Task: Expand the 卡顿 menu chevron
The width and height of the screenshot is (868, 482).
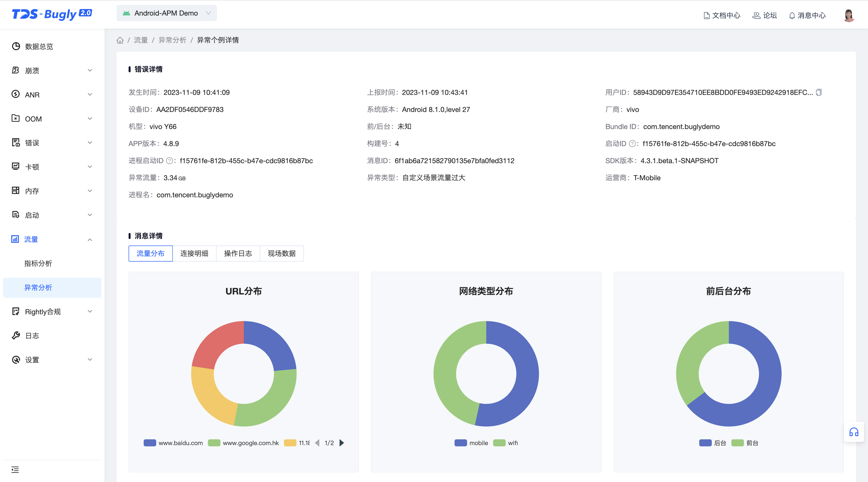Action: click(90, 167)
